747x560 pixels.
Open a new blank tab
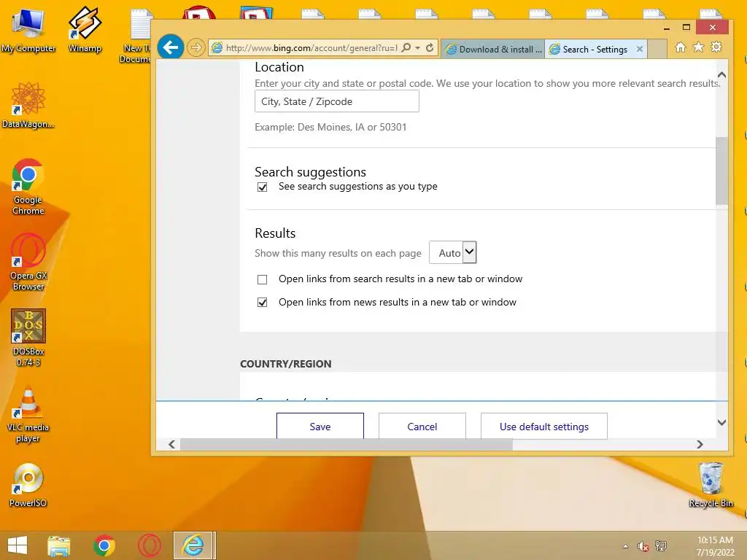(657, 49)
